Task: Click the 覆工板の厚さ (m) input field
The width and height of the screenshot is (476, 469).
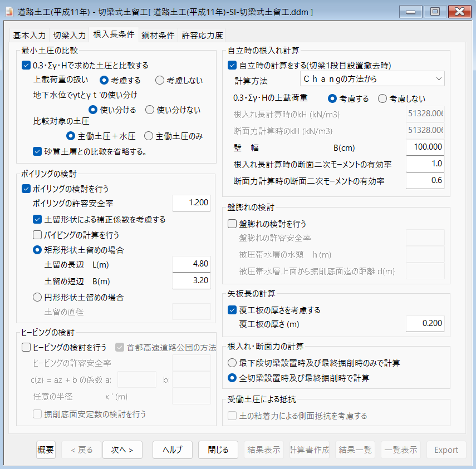Action: pos(425,324)
